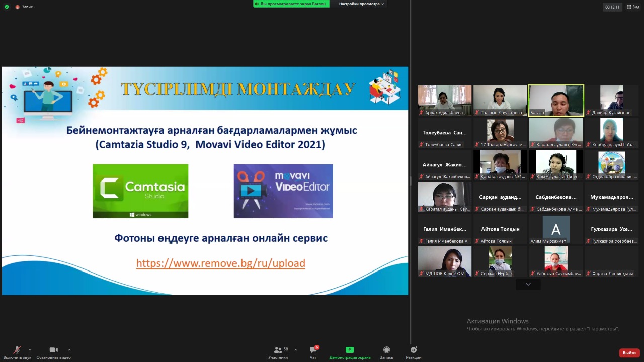Viewport: 644px width, 362px height.
Task: Click the Запись record button
Action: pyautogui.click(x=386, y=353)
